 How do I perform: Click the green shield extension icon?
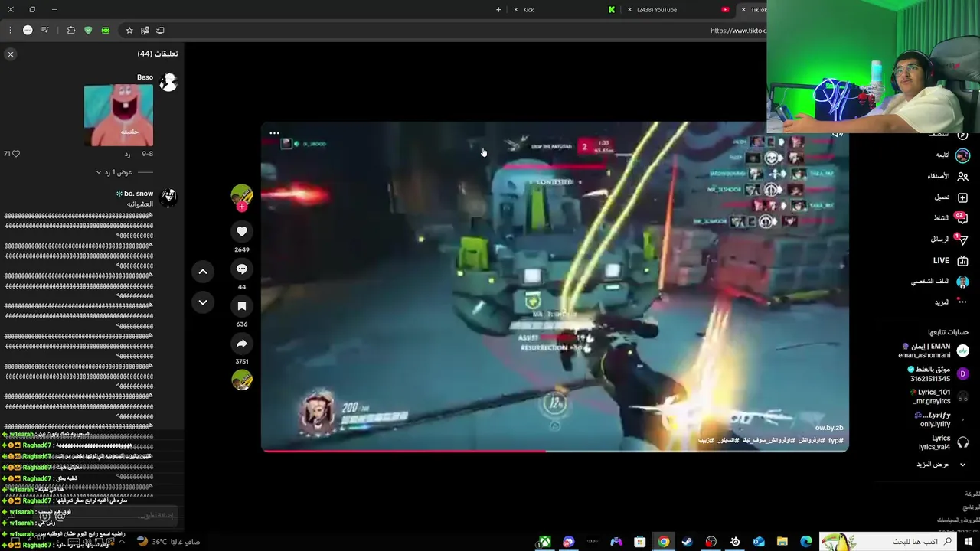coord(88,31)
